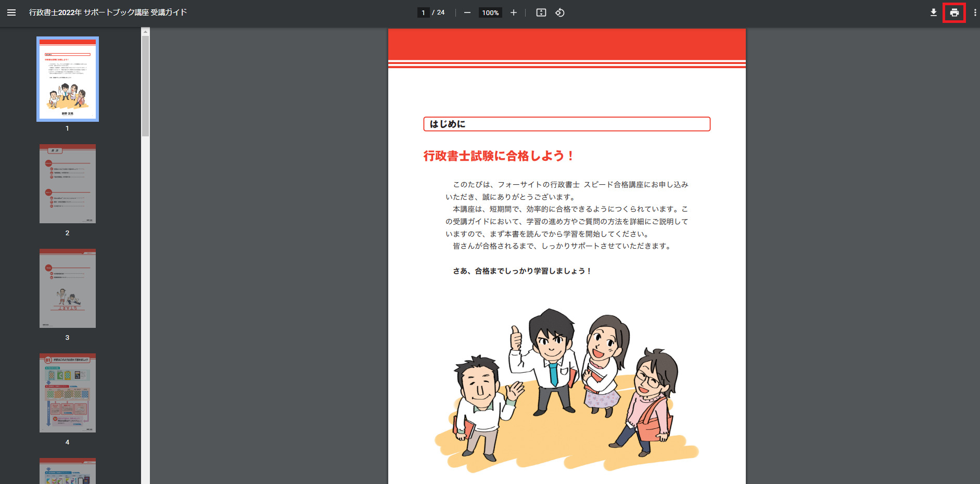This screenshot has height=484, width=980.
Task: Click the fit to page icon
Action: click(541, 12)
